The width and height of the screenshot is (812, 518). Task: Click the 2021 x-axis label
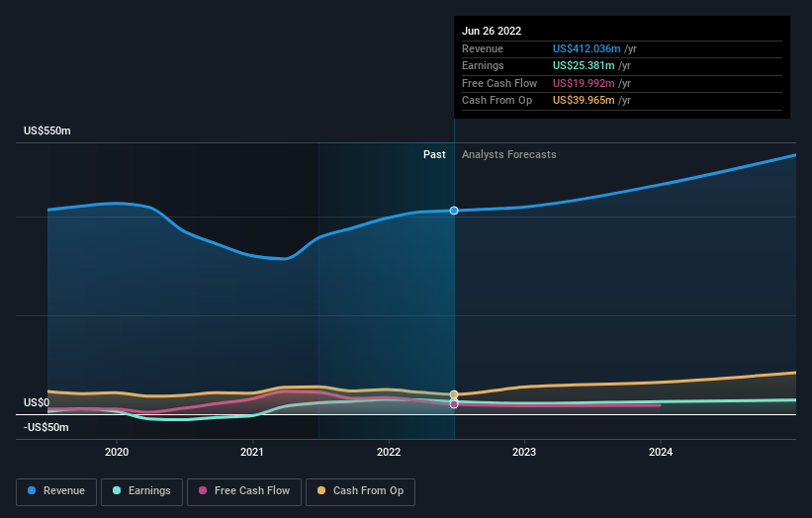tap(252, 452)
